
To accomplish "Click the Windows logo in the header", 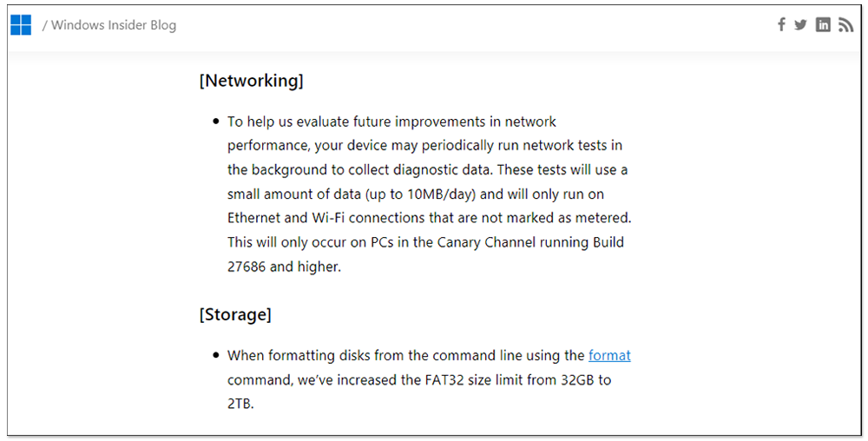I will 21,25.
